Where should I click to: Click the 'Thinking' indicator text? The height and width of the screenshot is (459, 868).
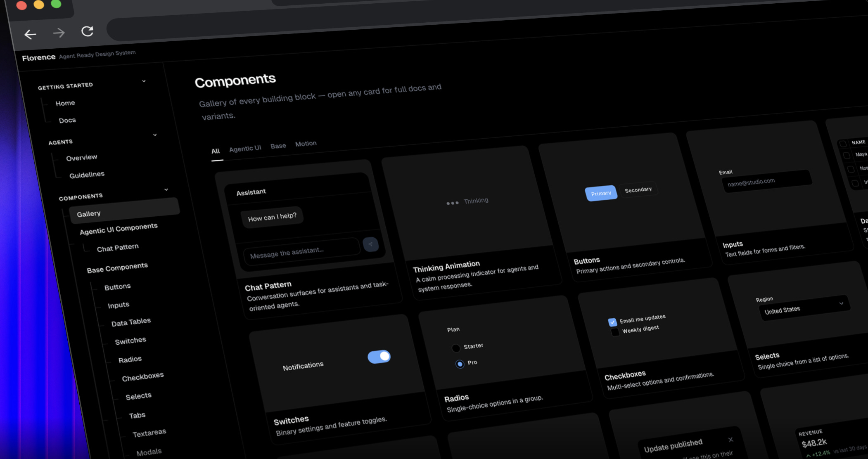476,201
